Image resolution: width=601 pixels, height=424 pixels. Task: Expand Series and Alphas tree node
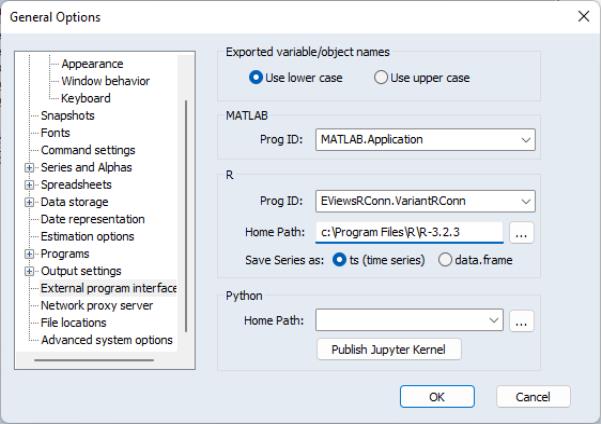click(x=30, y=168)
